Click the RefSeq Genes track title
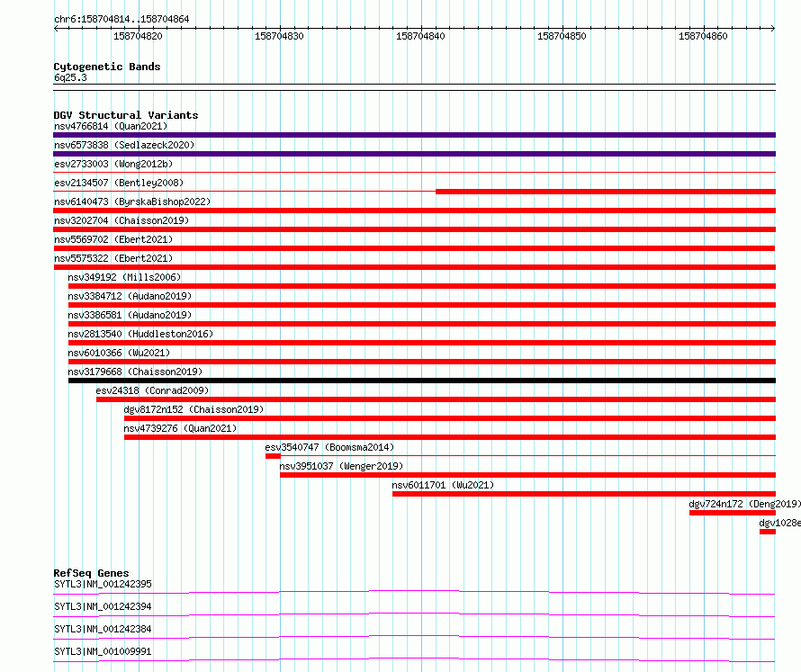Viewport: 801px width, 672px height. tap(91, 573)
